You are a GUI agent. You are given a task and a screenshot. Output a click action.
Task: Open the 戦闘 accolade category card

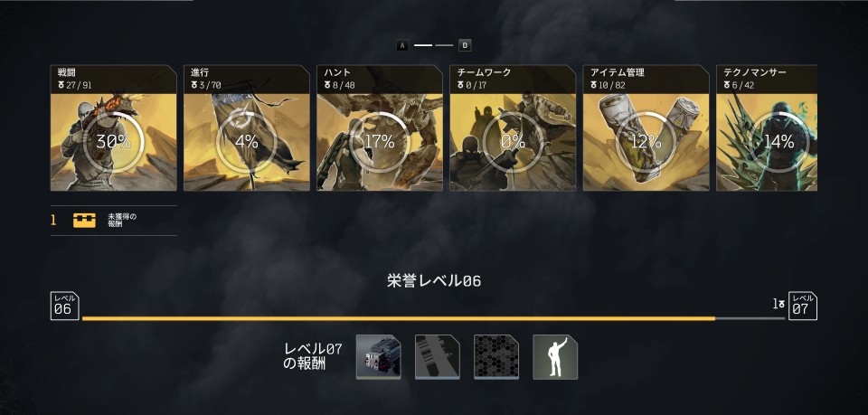114,127
